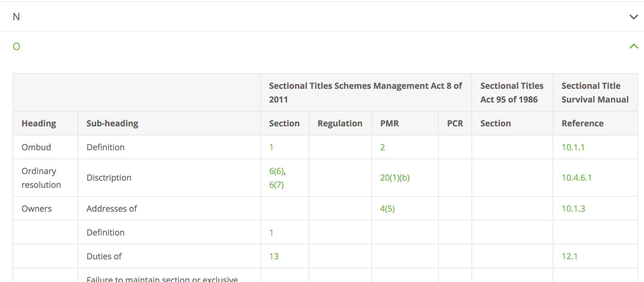Open PMR 20(1)(b) link

coord(395,178)
